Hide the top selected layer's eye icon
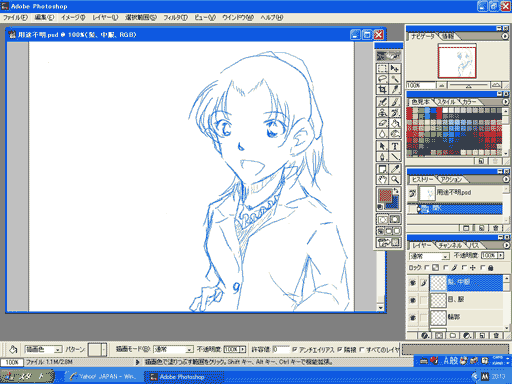Viewport: 512px width, 384px height. tap(413, 283)
